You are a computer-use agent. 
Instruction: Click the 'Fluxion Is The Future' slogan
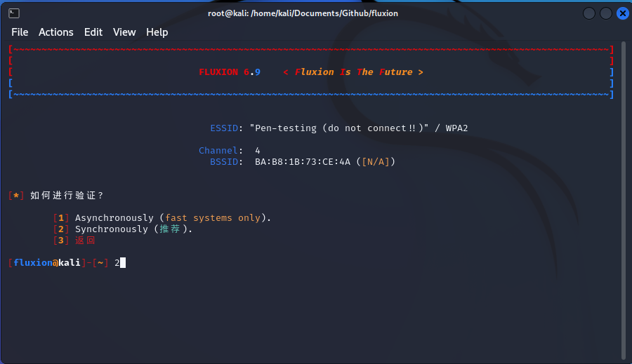coord(353,72)
